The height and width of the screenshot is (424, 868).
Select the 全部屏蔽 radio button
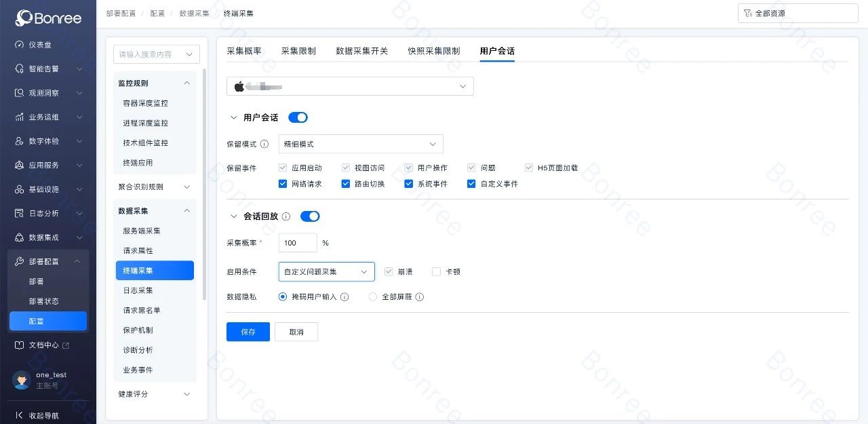(373, 297)
